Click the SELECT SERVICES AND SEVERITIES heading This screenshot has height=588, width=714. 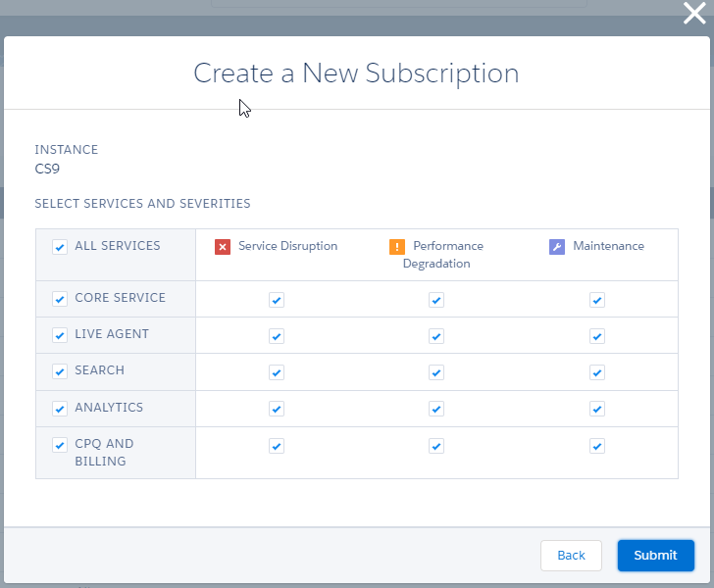click(142, 204)
